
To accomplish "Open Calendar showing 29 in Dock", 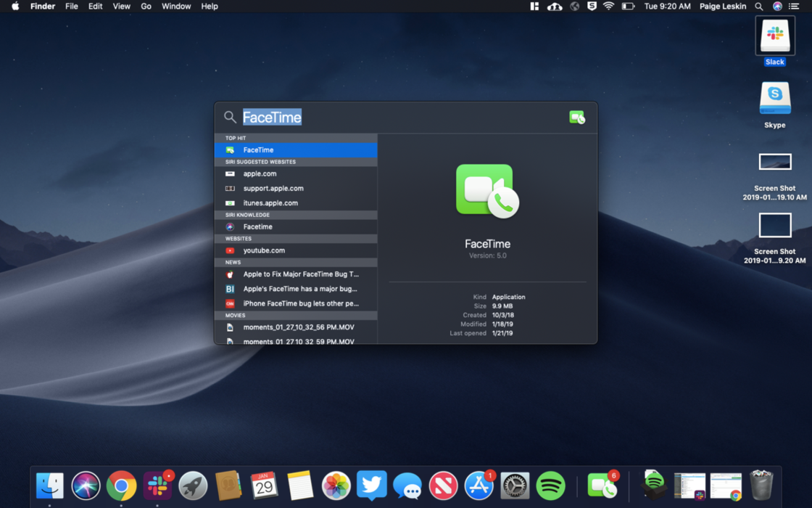I will (x=264, y=486).
